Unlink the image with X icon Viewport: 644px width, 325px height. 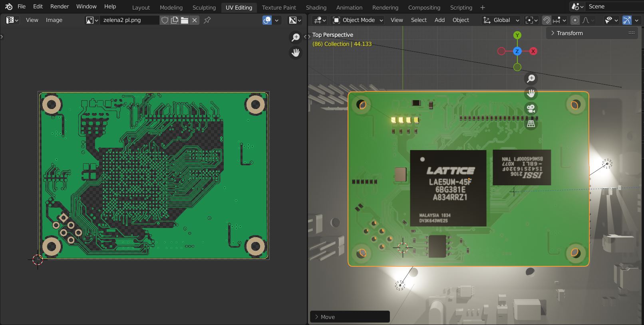195,20
